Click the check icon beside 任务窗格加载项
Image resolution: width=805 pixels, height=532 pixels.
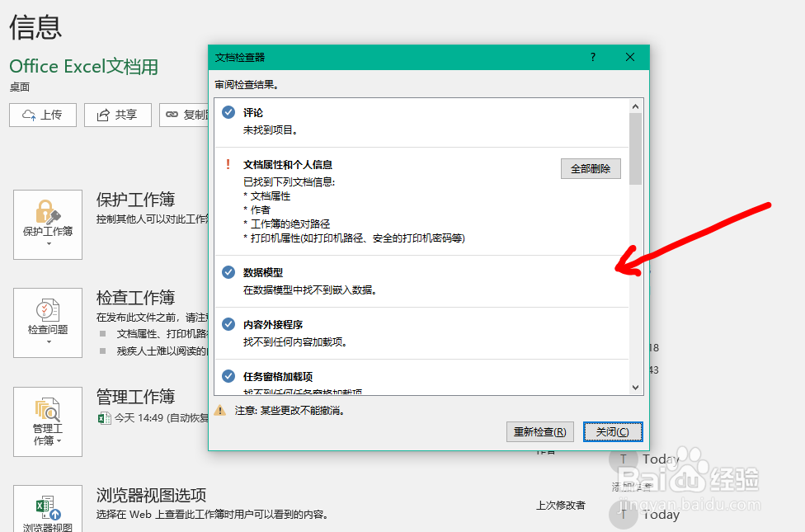[x=228, y=375]
